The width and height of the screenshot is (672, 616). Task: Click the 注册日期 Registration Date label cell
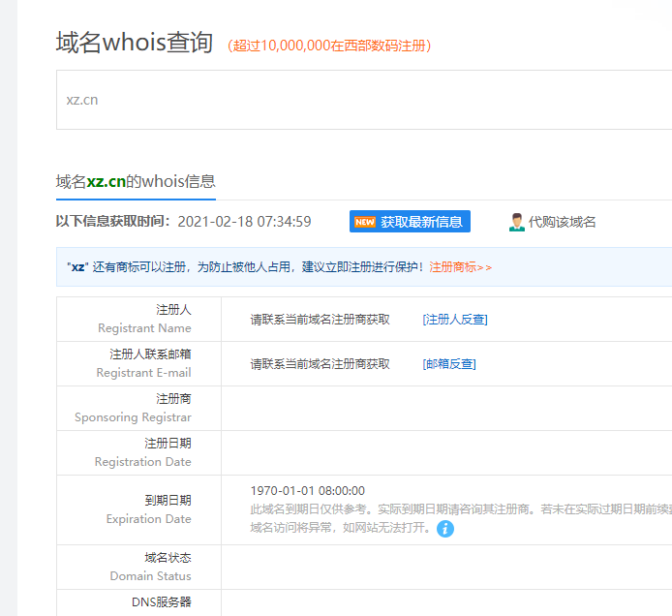click(138, 453)
